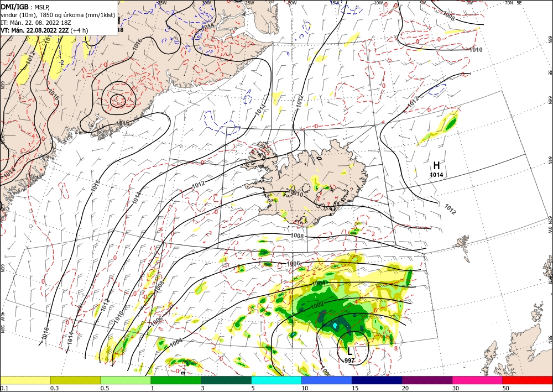Click the '15W' longitude label at top

pos(335,3)
